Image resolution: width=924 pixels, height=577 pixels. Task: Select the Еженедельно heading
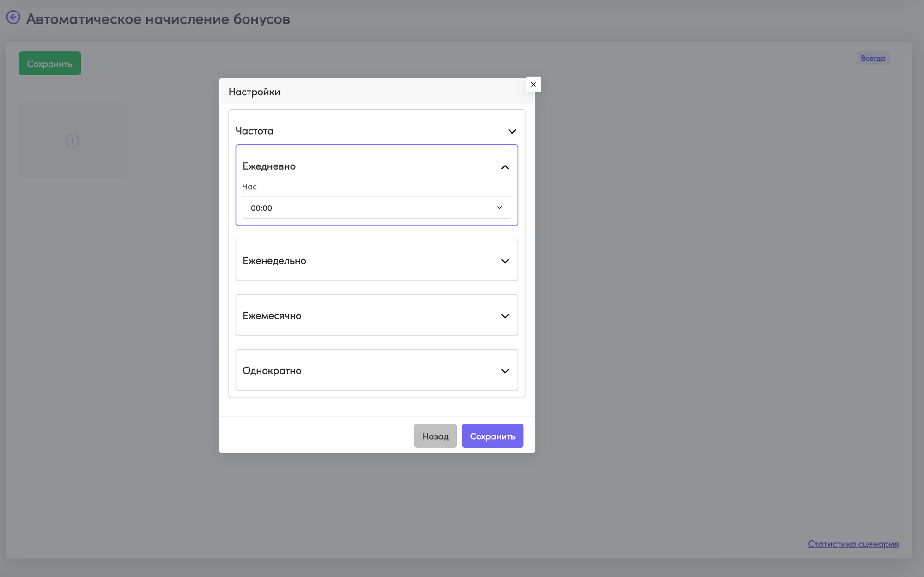click(x=274, y=261)
